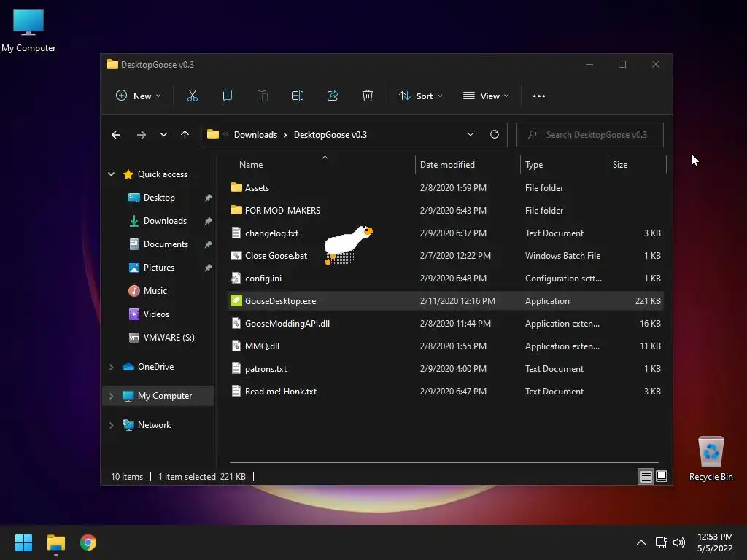Select GooseModdingAPI.dll file
This screenshot has width=747, height=560.
click(287, 323)
